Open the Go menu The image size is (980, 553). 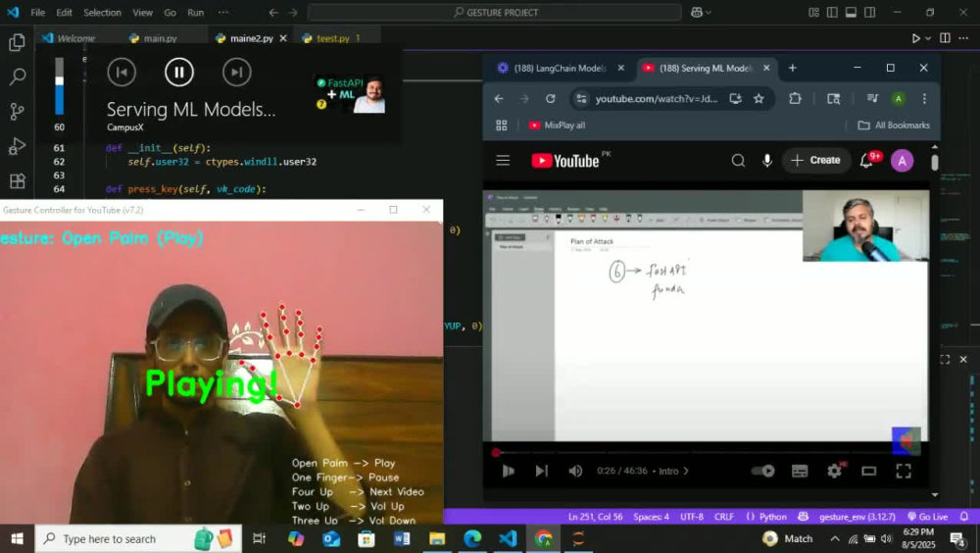[x=170, y=13]
